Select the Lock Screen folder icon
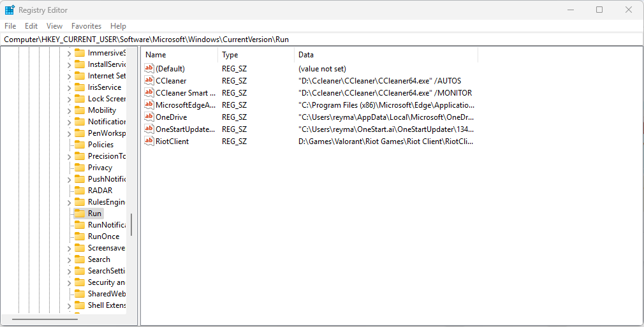Image resolution: width=644 pixels, height=327 pixels. click(x=80, y=99)
